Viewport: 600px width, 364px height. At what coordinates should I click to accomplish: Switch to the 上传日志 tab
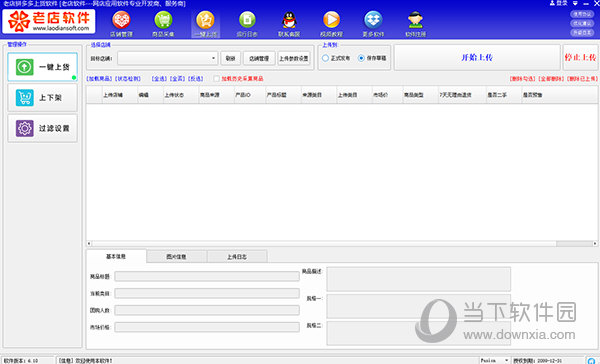click(237, 256)
